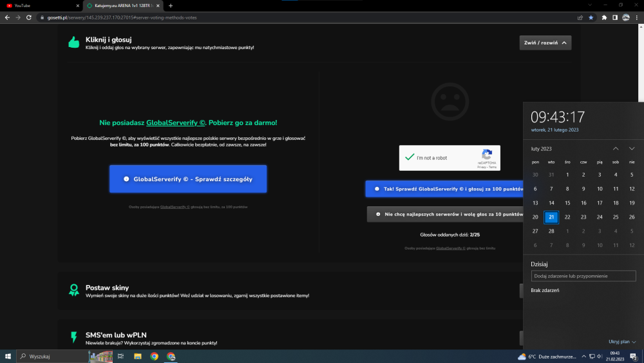Click the luty 2023 month header
Screen dimensions: 644x363
(x=542, y=149)
